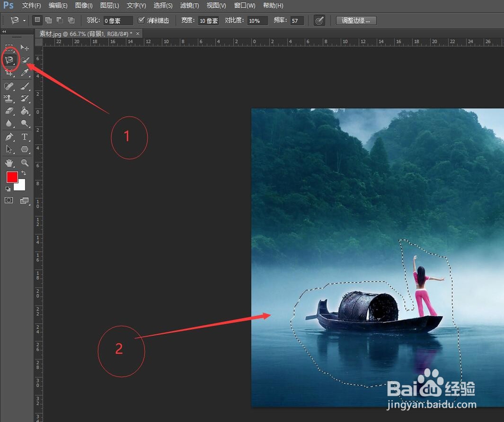Close the 素材.jpg document tab

[x=138, y=33]
